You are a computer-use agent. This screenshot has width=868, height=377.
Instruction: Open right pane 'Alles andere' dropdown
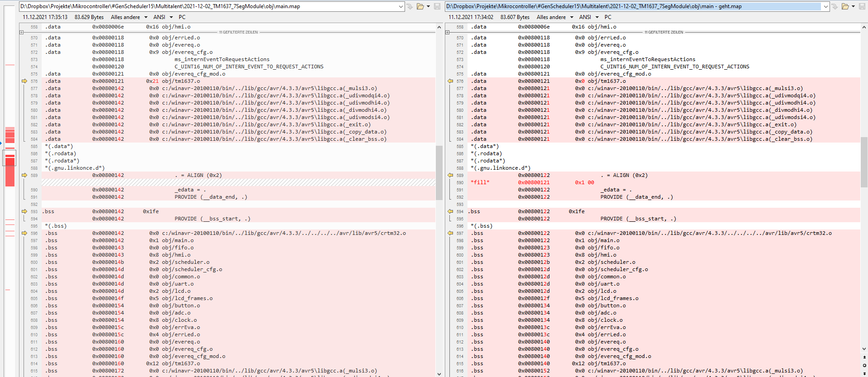[555, 17]
